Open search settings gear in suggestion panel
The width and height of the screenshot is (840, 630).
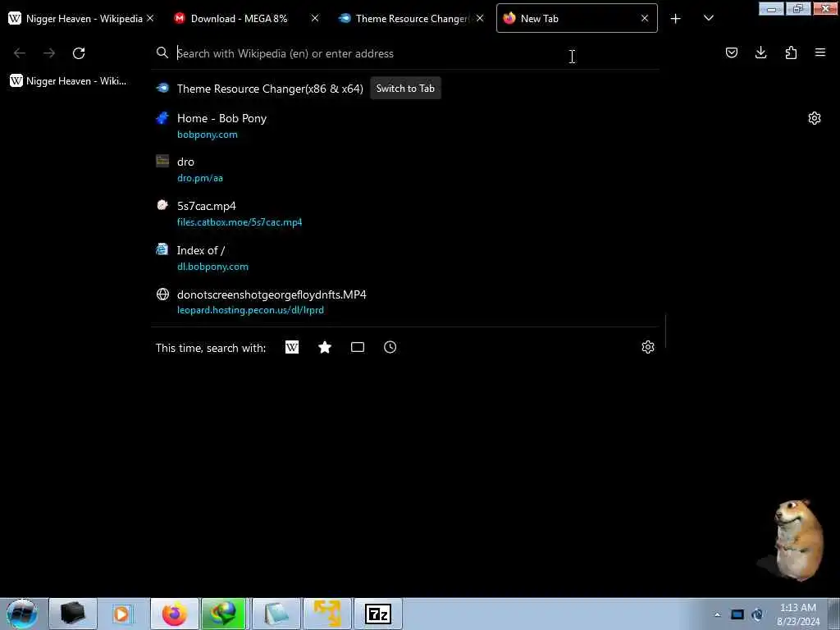click(648, 347)
